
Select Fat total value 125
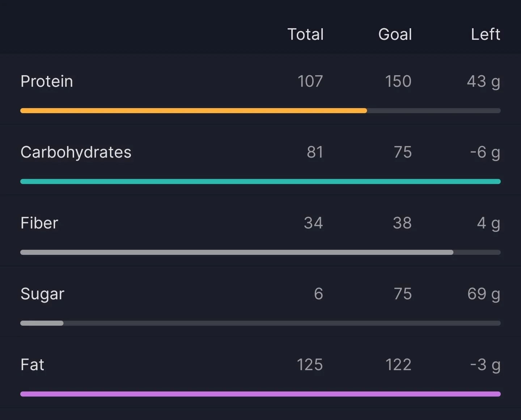[x=310, y=365]
